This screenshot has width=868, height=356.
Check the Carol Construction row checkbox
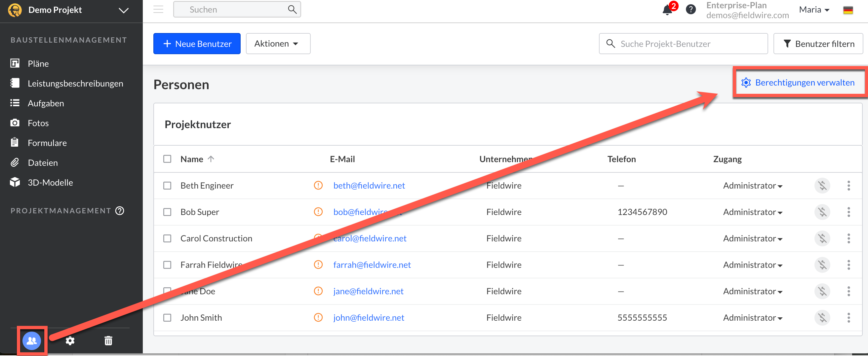[x=167, y=239]
